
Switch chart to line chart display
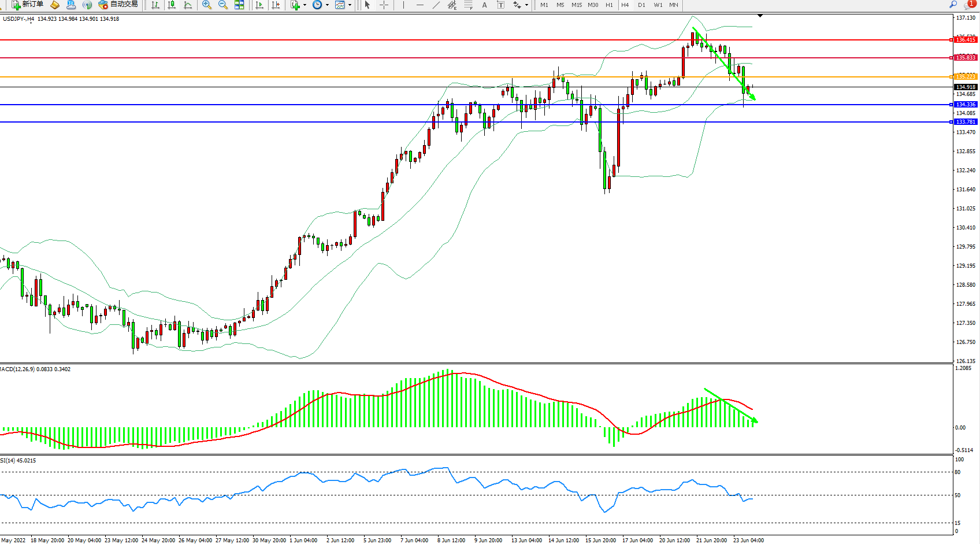coord(188,5)
